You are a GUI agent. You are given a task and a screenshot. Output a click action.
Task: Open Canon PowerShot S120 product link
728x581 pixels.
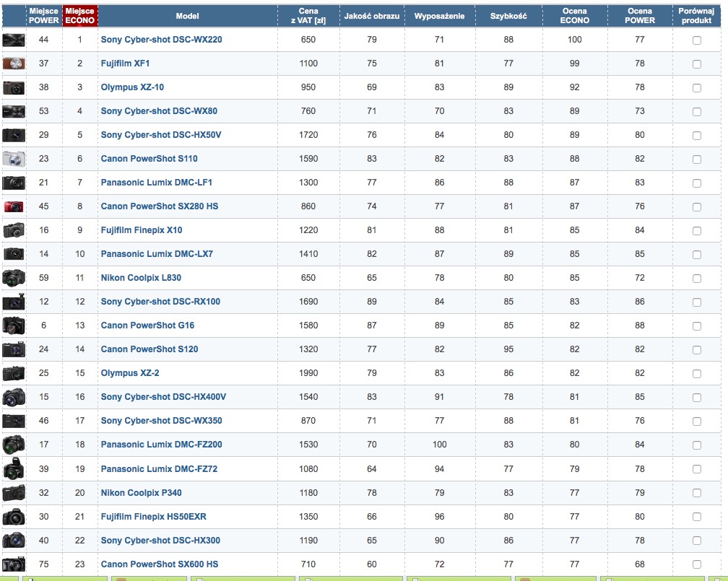[x=149, y=349]
